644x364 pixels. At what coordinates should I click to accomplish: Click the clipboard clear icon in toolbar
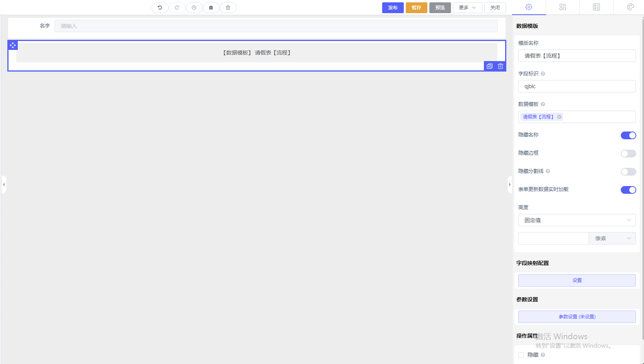pyautogui.click(x=211, y=8)
